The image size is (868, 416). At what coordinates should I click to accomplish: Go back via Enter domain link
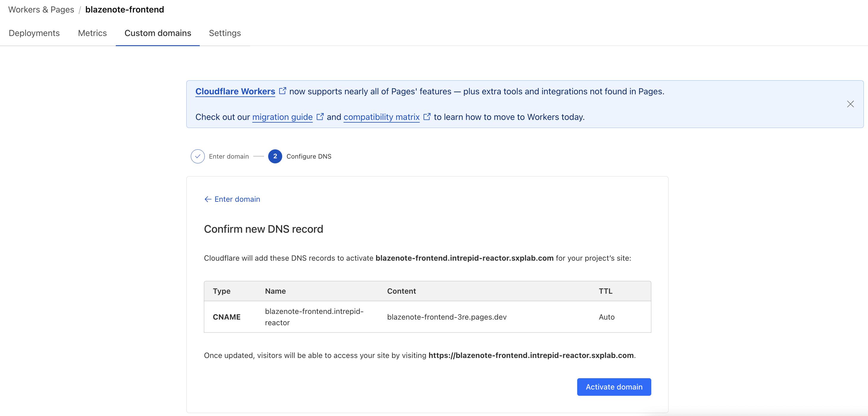[237, 199]
